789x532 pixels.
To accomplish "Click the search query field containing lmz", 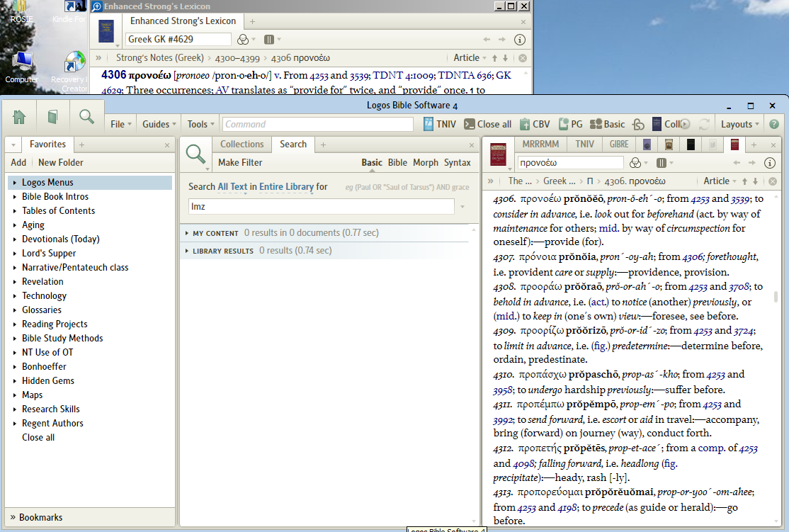I will pos(322,206).
